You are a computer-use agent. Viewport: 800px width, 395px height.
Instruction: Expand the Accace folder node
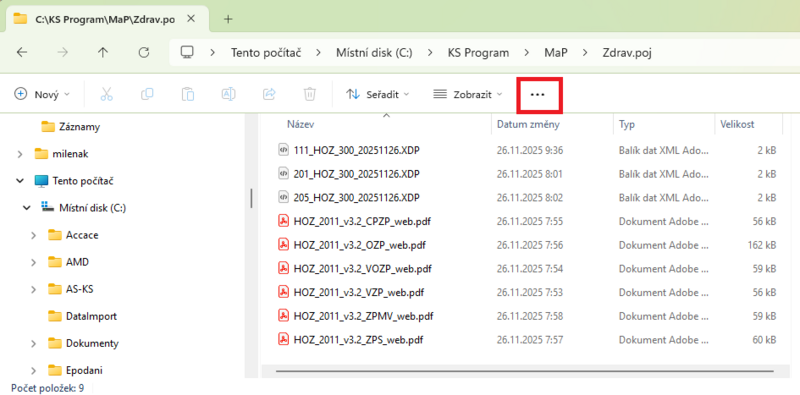(x=34, y=235)
